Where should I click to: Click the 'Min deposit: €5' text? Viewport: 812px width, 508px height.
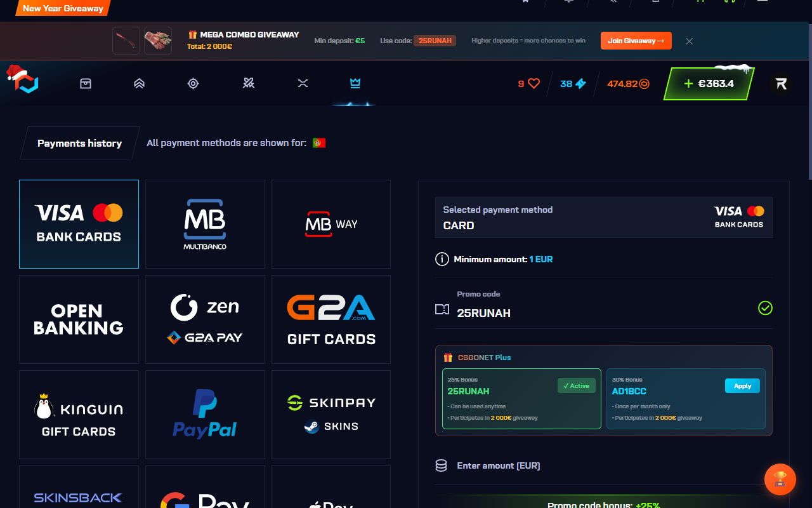[339, 41]
